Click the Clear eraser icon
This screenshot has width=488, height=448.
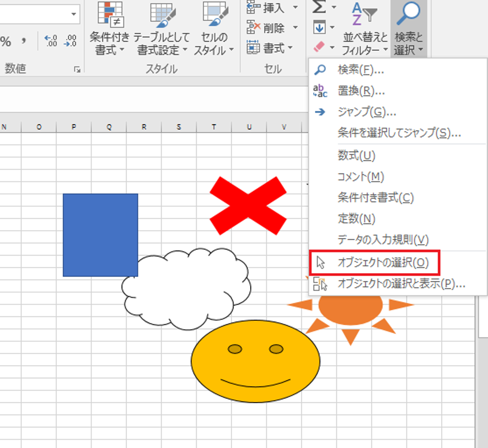pos(319,47)
